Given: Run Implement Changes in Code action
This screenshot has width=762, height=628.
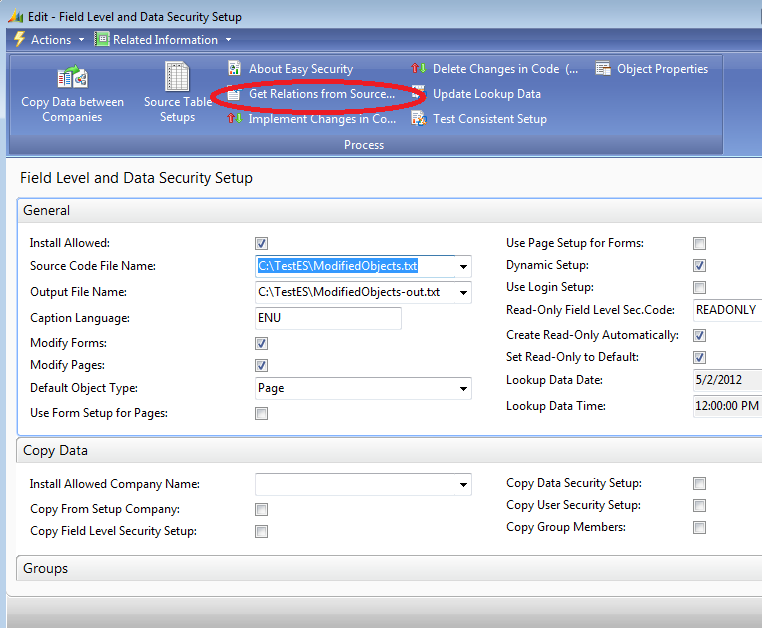Looking at the screenshot, I should [x=234, y=119].
